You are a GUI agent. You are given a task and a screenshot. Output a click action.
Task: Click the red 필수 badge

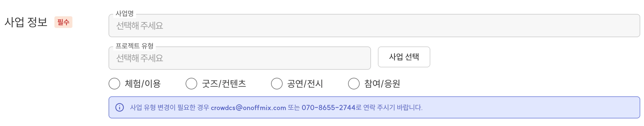click(x=63, y=22)
